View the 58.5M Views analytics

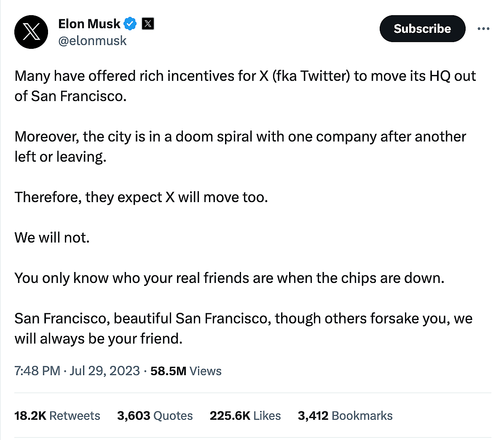(186, 371)
